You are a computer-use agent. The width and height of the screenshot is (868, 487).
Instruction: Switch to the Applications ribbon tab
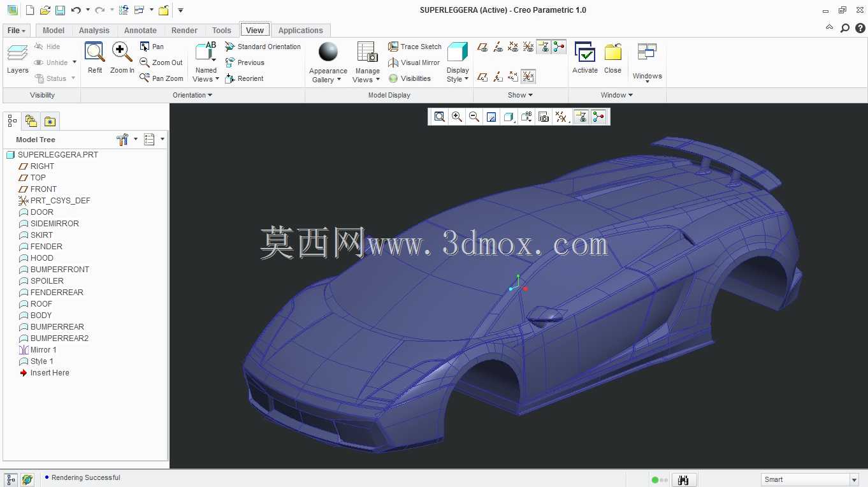click(x=301, y=30)
